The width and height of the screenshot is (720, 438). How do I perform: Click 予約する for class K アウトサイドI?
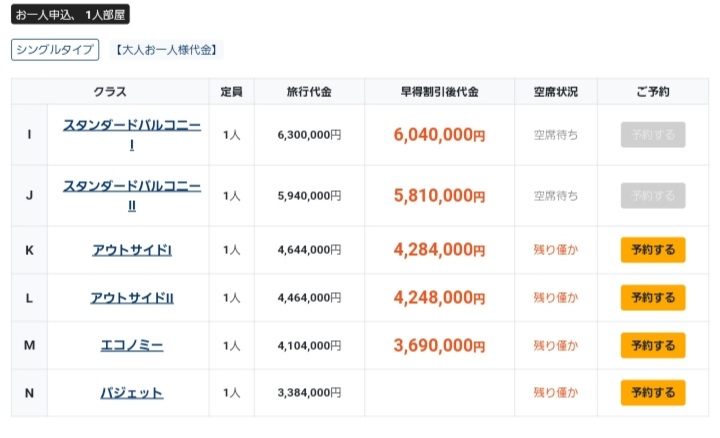click(x=653, y=250)
